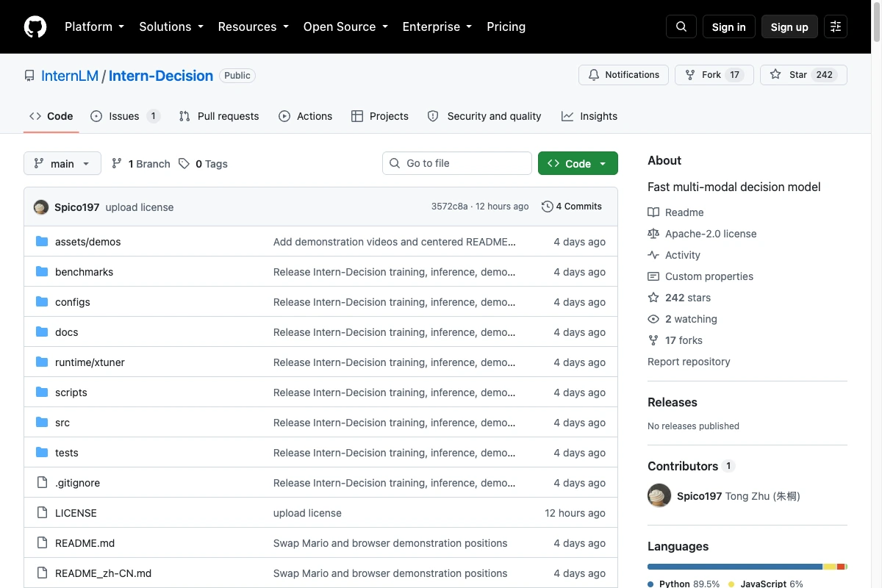Click the src folder icon
The image size is (882, 588).
click(x=42, y=422)
